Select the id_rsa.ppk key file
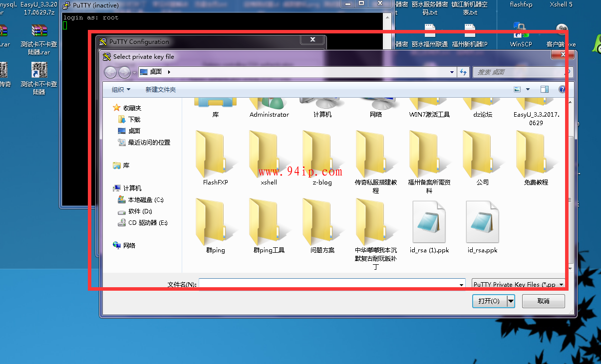 (482, 227)
